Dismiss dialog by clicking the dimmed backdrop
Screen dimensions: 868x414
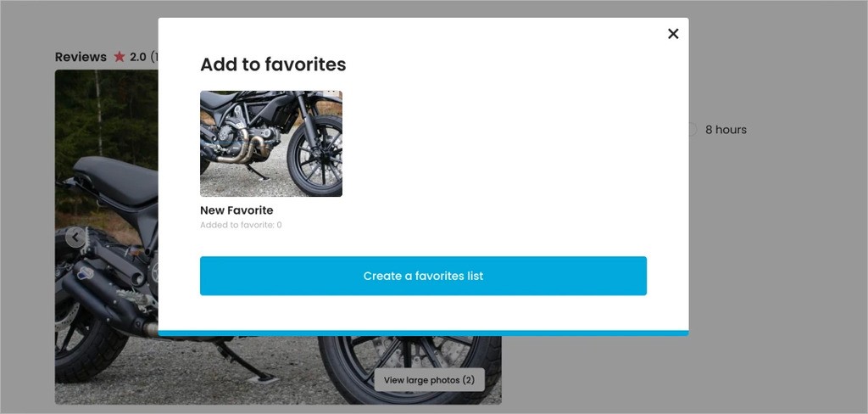763,297
